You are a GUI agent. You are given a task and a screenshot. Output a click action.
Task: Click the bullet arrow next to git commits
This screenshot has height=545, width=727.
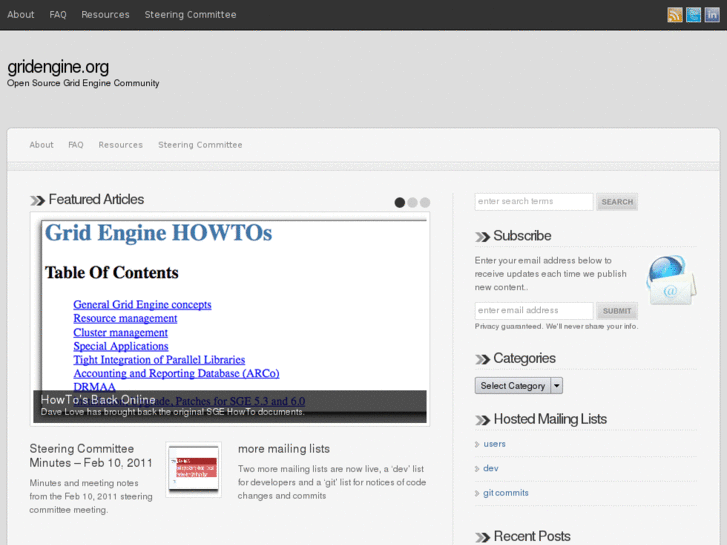477,494
